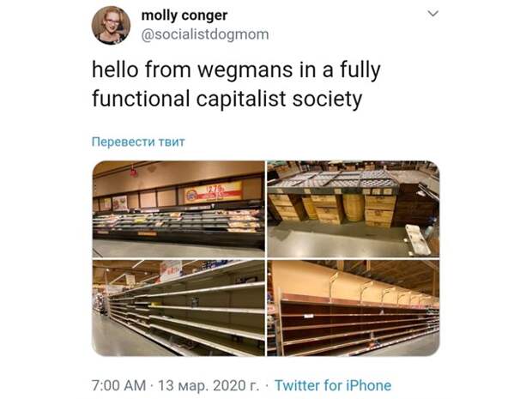Viewport: 532px width, 399px height.
Task: Click the red hanging sign in the refrigerated case photo
Action: pos(134,171)
